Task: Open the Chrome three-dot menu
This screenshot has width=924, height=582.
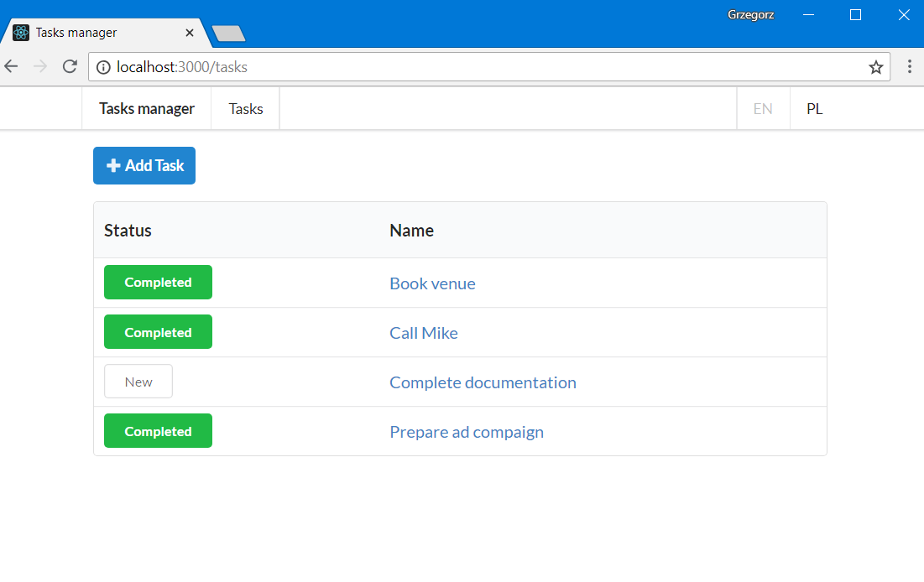Action: coord(909,66)
